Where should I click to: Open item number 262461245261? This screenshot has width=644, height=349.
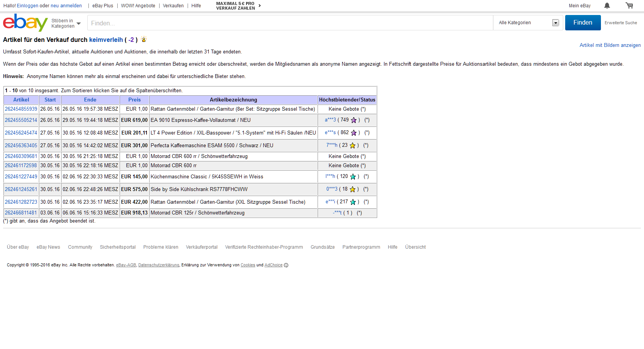point(21,189)
